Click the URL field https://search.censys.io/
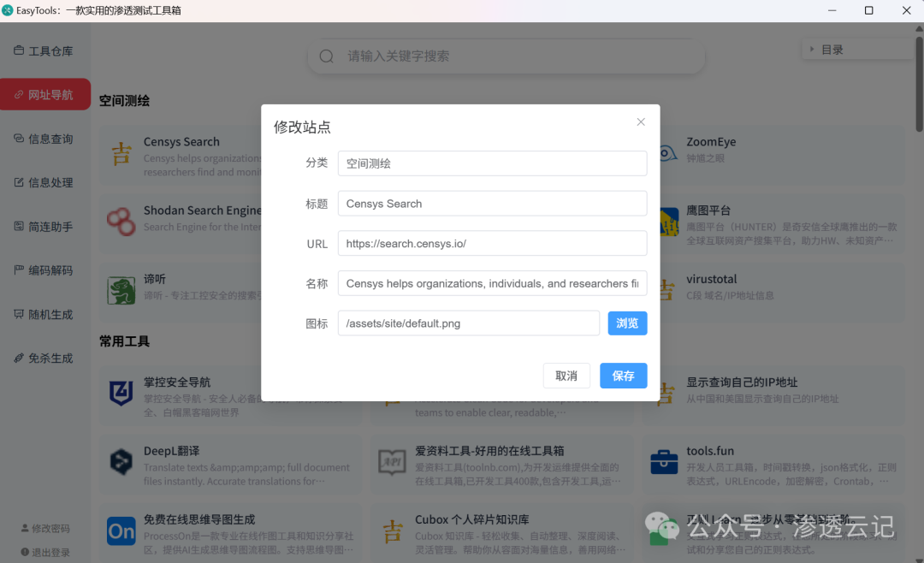 point(492,244)
